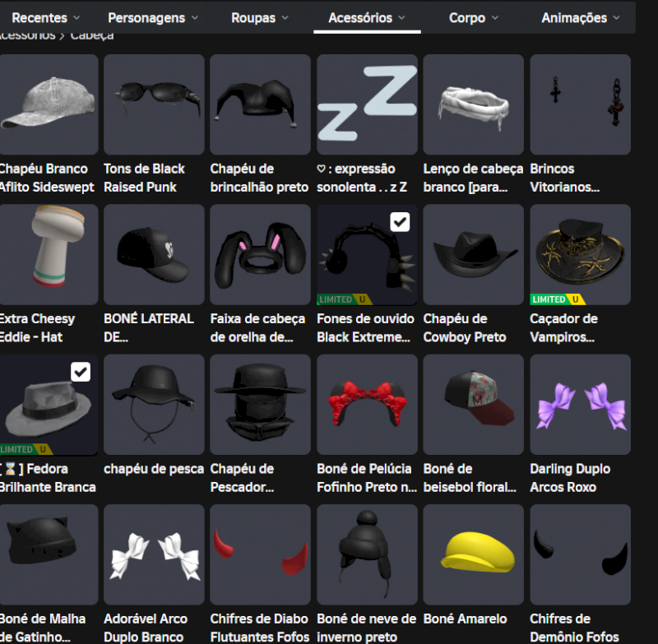The height and width of the screenshot is (644, 658).
Task: Equip the Chapéu Branco Aflito Sideswept cap
Action: [x=49, y=104]
